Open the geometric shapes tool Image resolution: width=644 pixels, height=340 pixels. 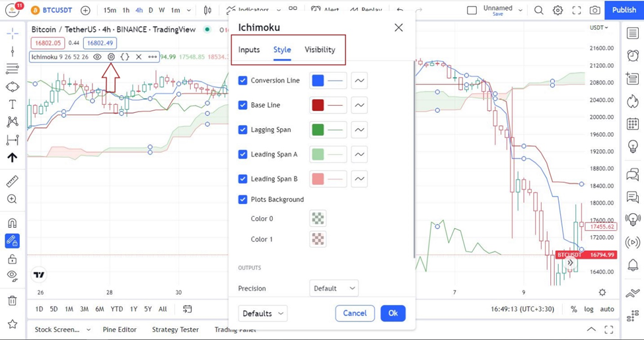pyautogui.click(x=13, y=86)
